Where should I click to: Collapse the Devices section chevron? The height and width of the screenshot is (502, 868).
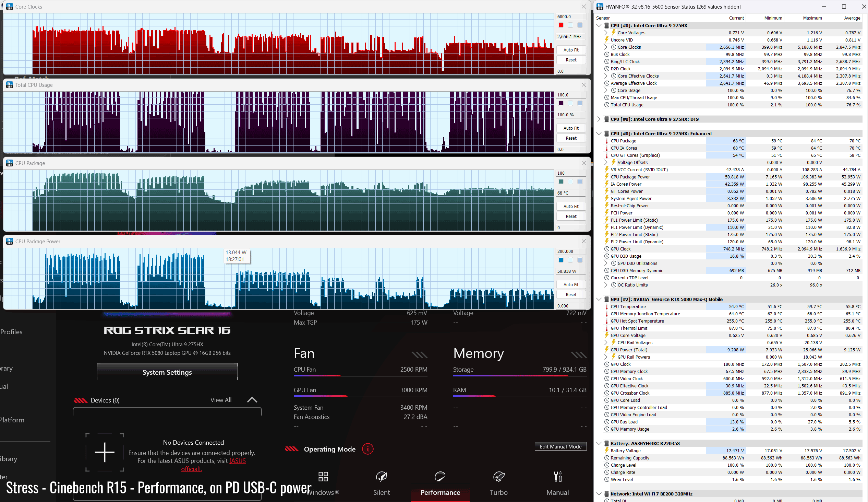(252, 400)
